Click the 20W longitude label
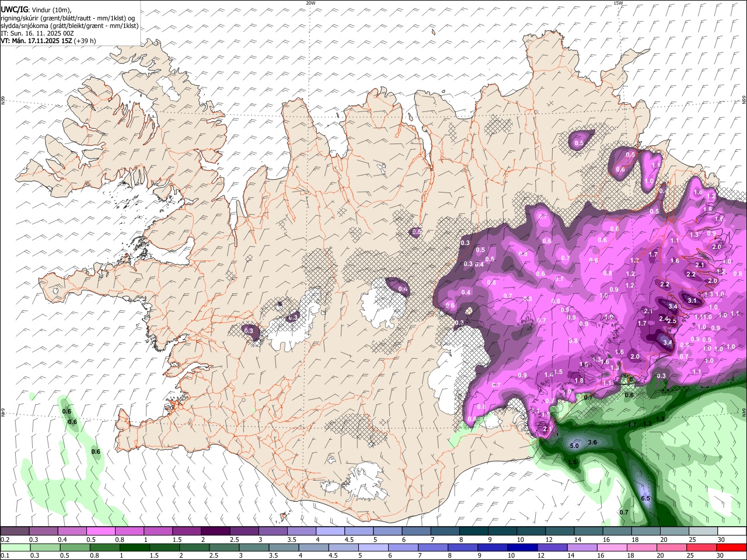This screenshot has width=747, height=560. tap(310, 3)
